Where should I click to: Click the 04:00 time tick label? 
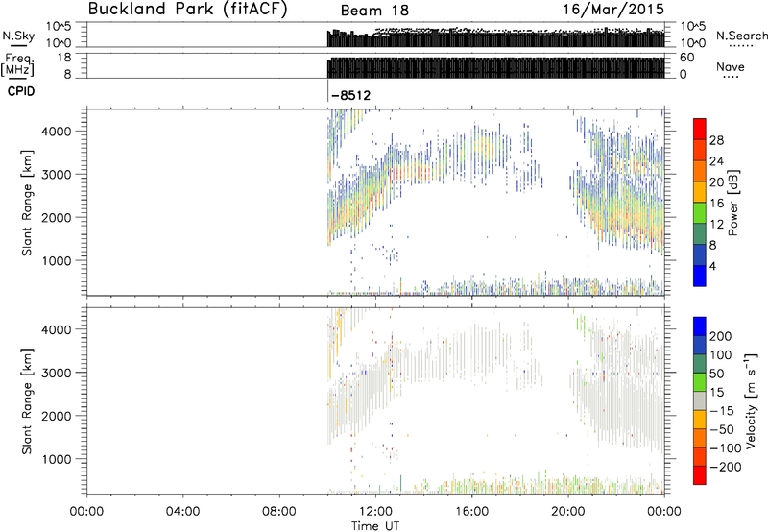pos(182,512)
